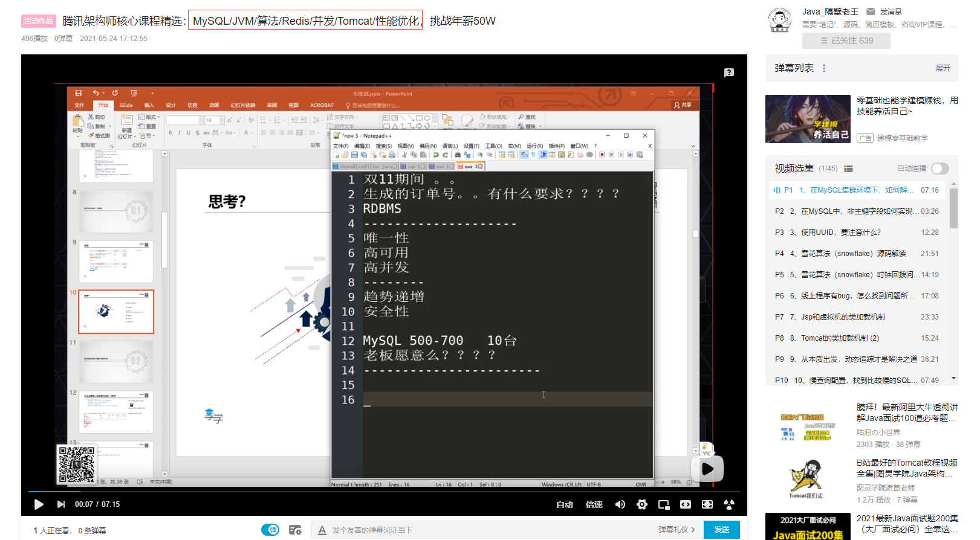Viewport: 980px width, 540px height.
Task: Open Java_隔壁老王 uploader name
Action: tap(830, 11)
